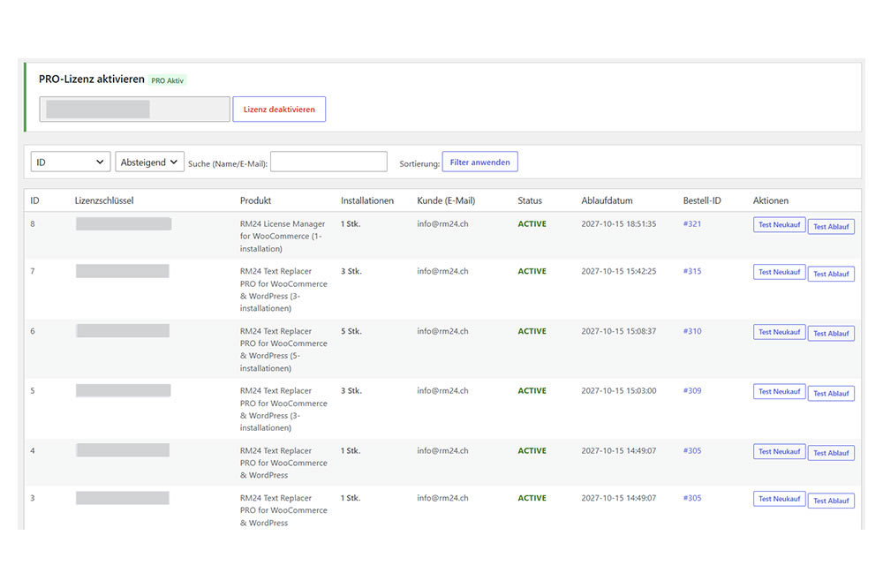Click the Bestell-ID column header
This screenshot has height=588, width=883.
[702, 200]
